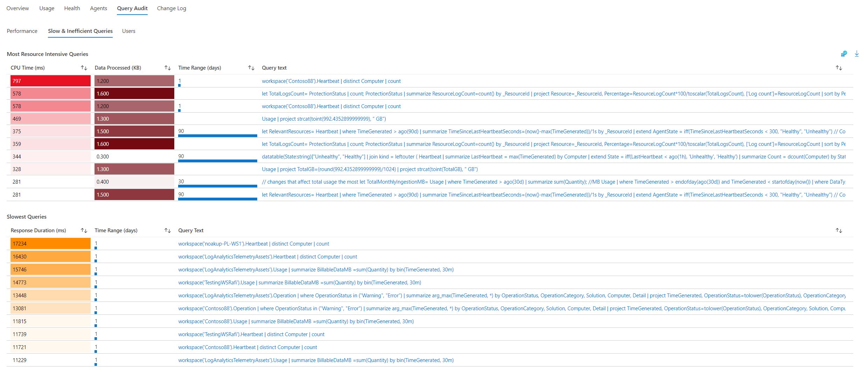Sort Slowest Queries Query Text column
Viewport: 868px width, 390px height.
pos(839,231)
